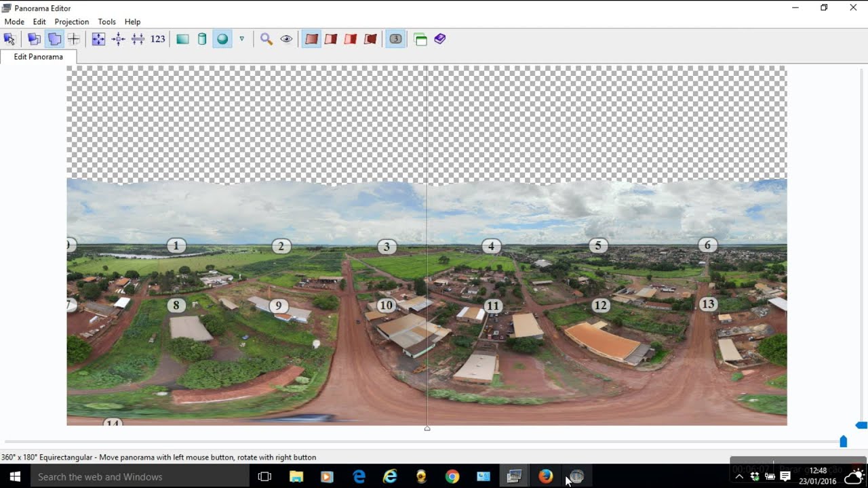Open Google Chrome from taskbar
This screenshot has height=488, width=868.
pos(452,476)
